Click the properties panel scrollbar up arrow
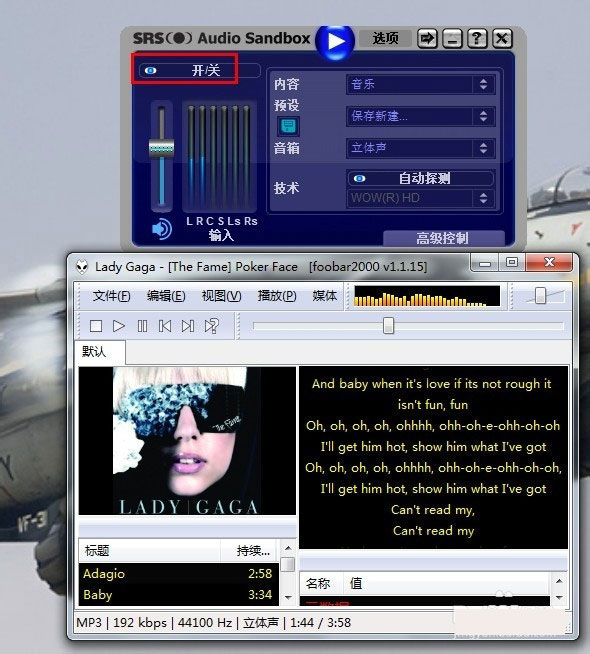This screenshot has width=590, height=654. click(559, 581)
